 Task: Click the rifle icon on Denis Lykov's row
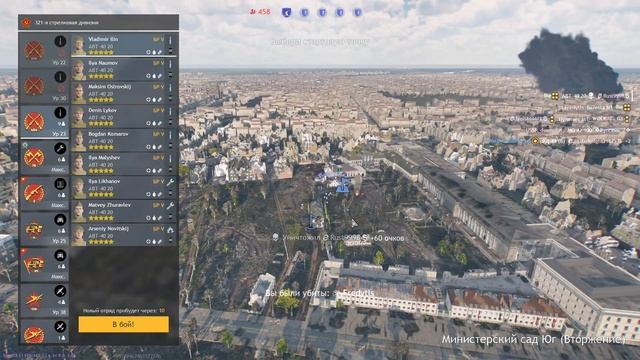[170, 111]
